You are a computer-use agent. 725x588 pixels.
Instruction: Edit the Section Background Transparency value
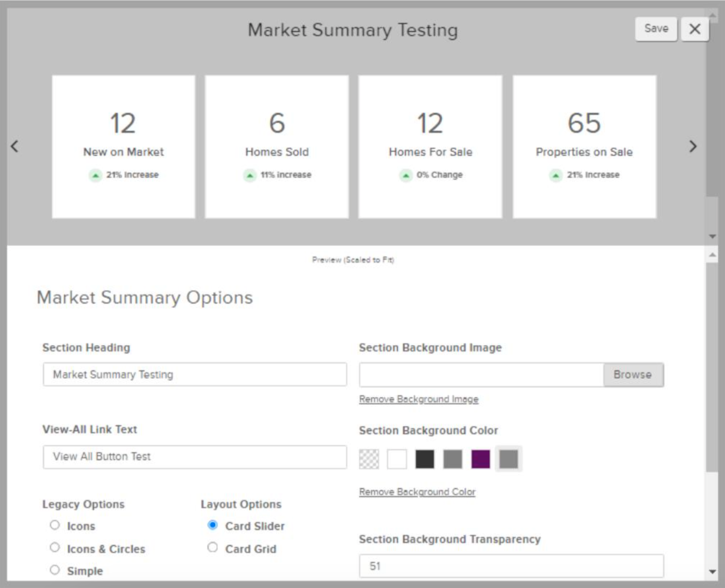pos(512,566)
